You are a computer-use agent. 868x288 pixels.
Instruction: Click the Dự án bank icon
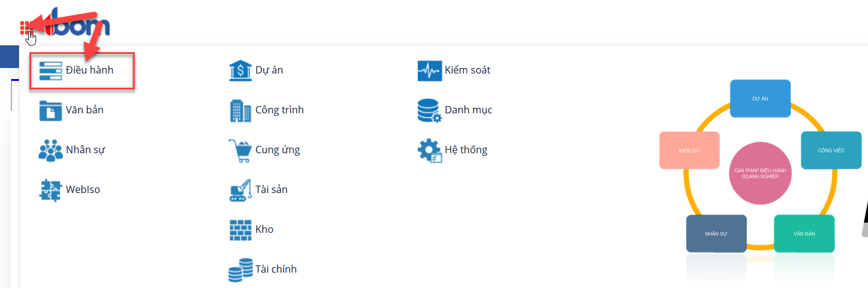[x=240, y=70]
